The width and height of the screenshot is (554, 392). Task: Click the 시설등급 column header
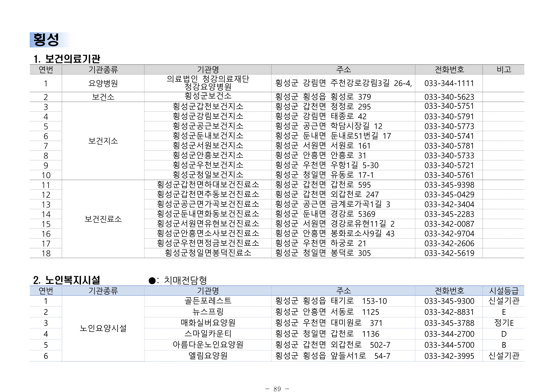click(x=504, y=291)
